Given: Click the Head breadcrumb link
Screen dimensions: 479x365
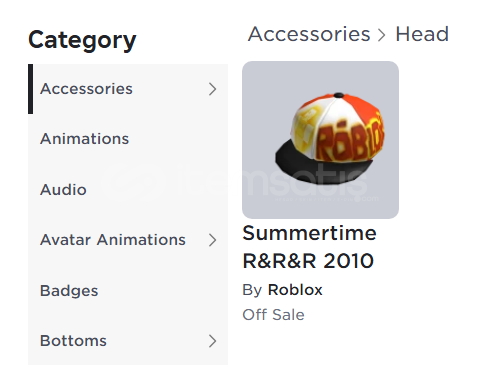Looking at the screenshot, I should pyautogui.click(x=422, y=34).
